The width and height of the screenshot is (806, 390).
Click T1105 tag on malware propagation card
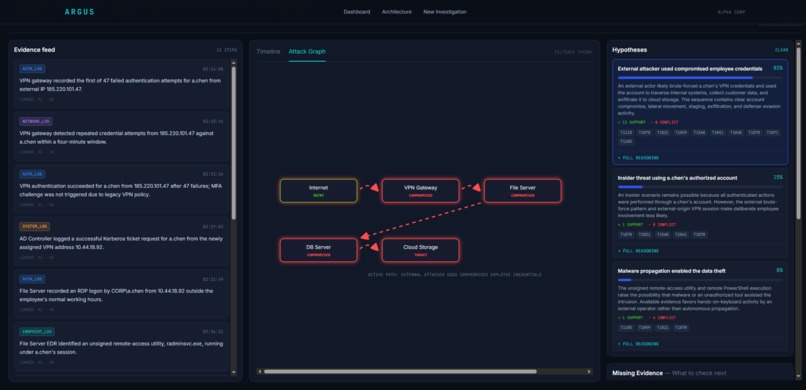coord(626,327)
